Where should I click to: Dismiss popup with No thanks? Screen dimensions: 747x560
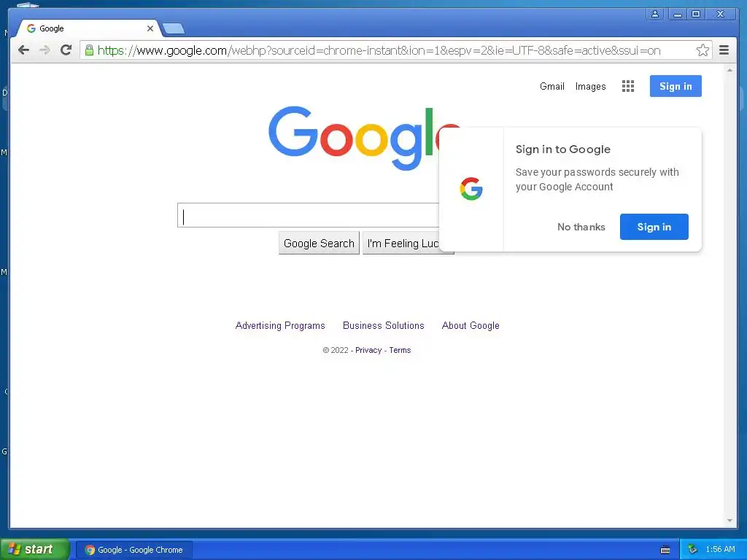point(581,227)
